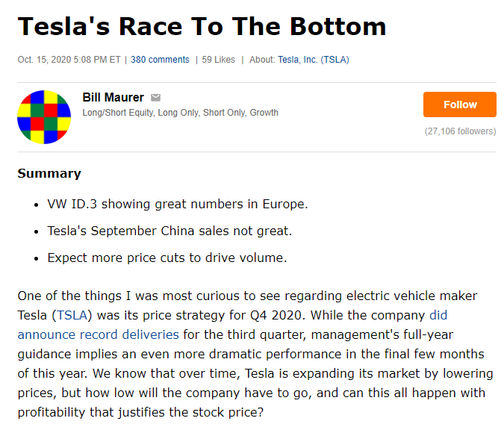Click the 27,106 followers count

coord(460,131)
